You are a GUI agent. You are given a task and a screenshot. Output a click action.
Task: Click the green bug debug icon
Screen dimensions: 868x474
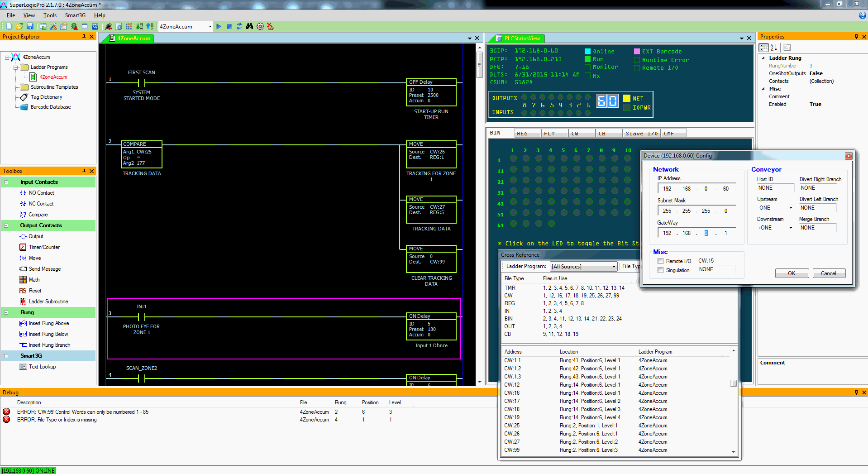74,26
